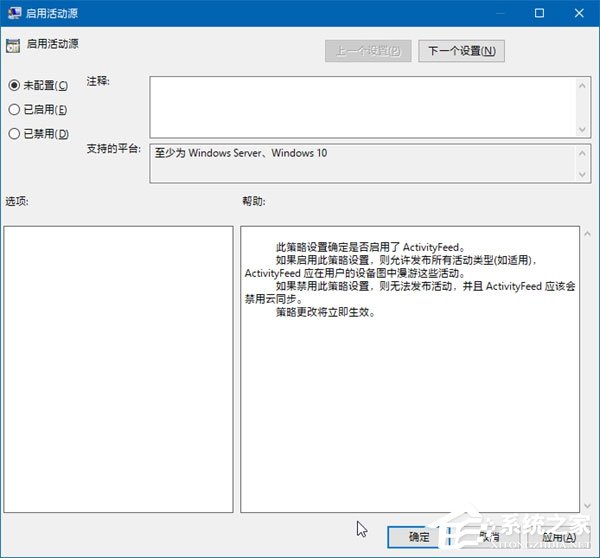
Task: Click the policy setting icon beside 启用活动源
Action: [x=13, y=46]
